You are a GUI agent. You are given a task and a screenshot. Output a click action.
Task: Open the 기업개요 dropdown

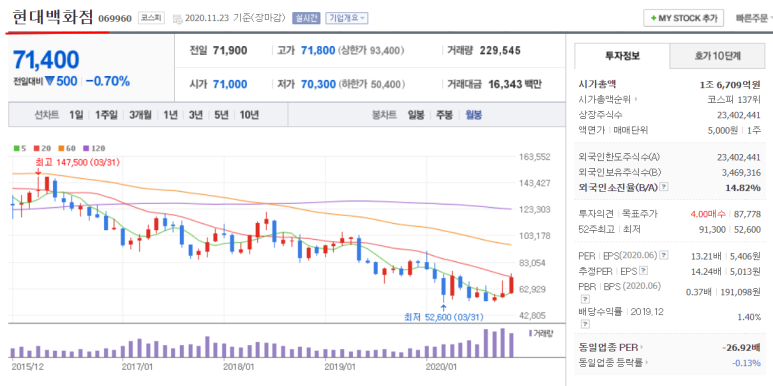point(348,18)
